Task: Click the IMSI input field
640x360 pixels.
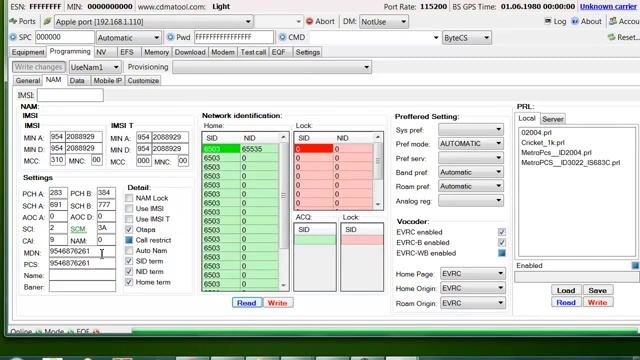Action: 70,95
